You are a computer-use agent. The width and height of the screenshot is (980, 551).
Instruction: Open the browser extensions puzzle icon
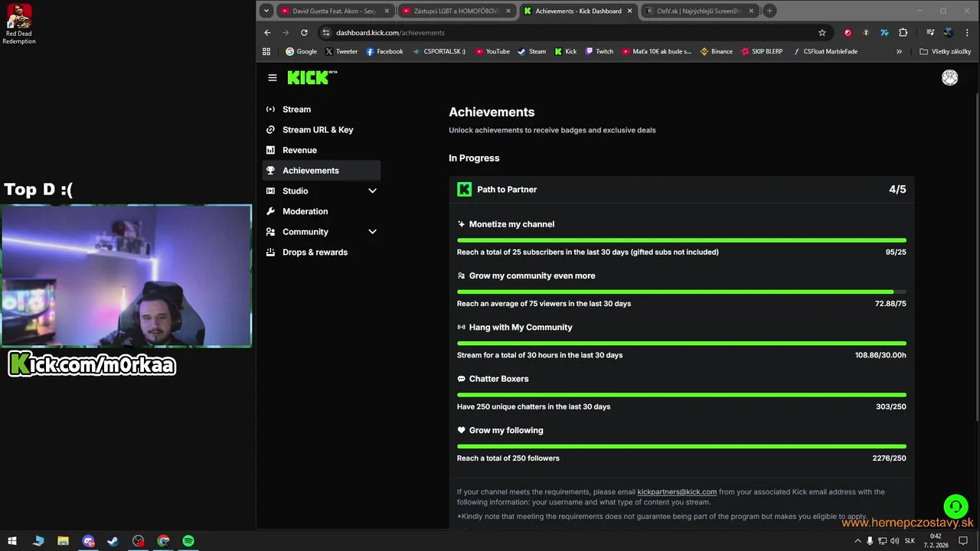[903, 33]
